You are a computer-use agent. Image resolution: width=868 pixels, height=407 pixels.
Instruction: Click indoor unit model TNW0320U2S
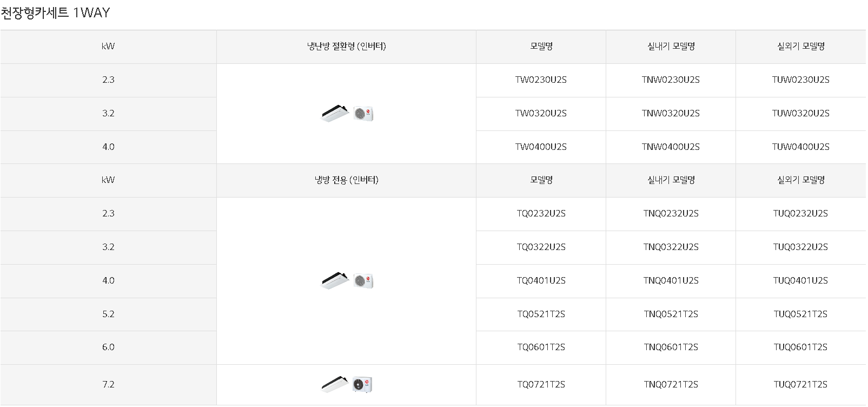tap(671, 114)
